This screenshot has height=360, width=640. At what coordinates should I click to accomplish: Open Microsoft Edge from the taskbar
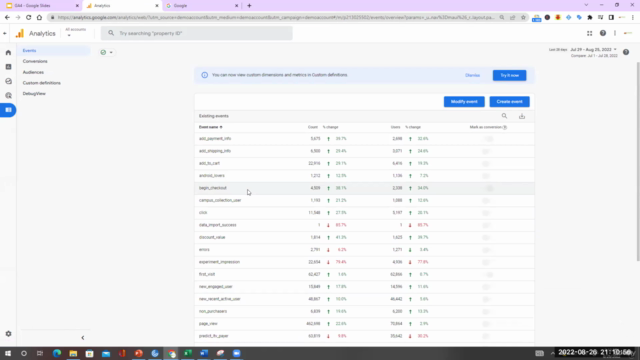click(x=57, y=353)
